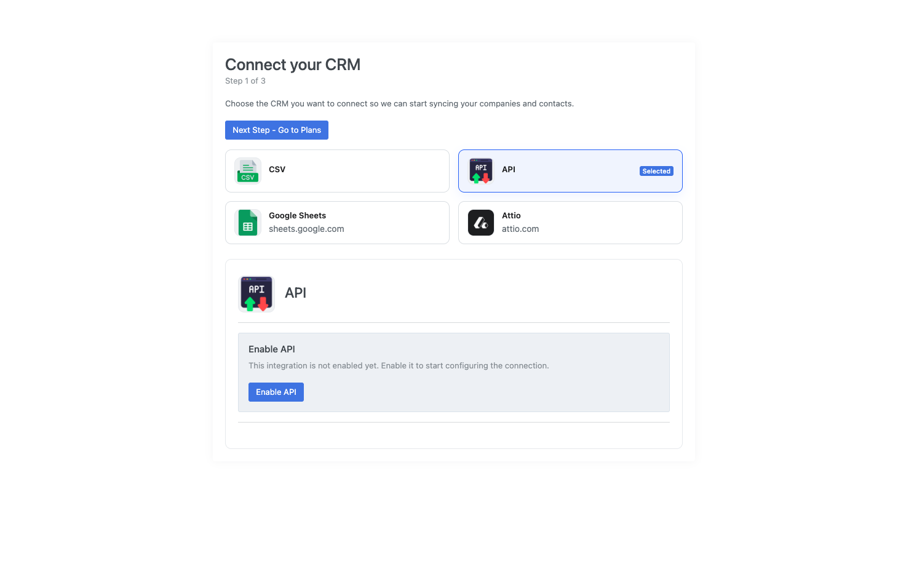Click the large API icon in the details panel

click(256, 293)
